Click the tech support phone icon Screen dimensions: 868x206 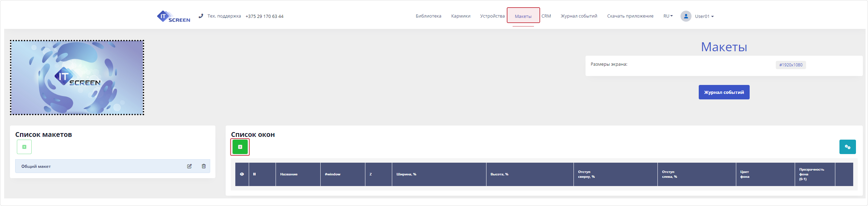point(201,16)
